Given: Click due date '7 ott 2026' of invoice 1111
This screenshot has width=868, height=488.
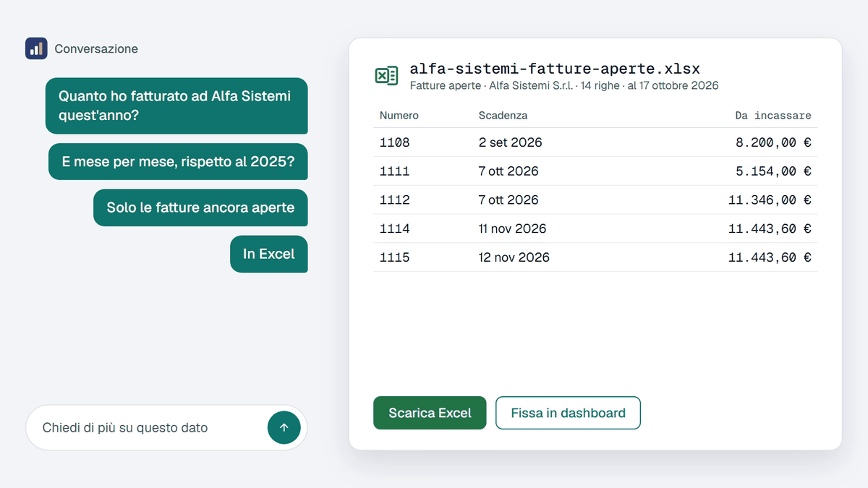Looking at the screenshot, I should (509, 171).
